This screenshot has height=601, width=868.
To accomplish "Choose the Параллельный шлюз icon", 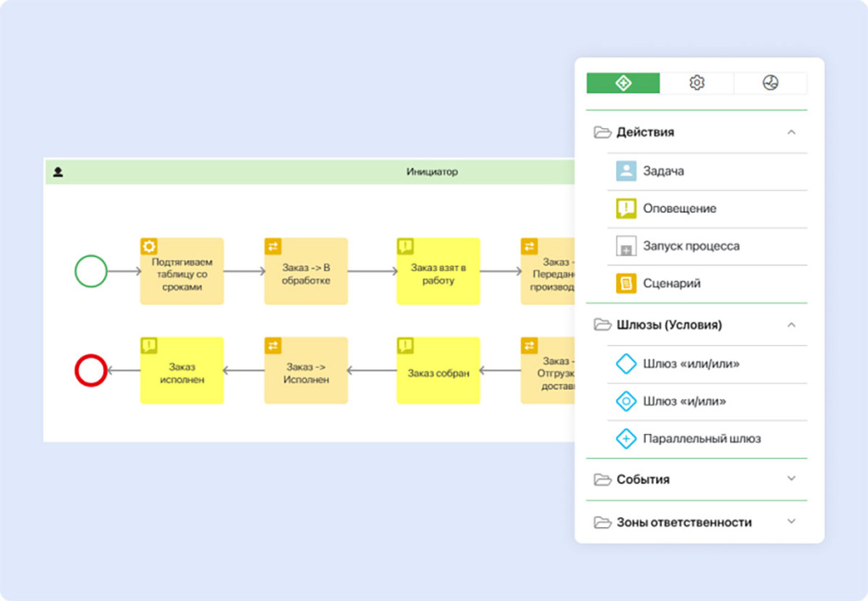I will pyautogui.click(x=626, y=438).
